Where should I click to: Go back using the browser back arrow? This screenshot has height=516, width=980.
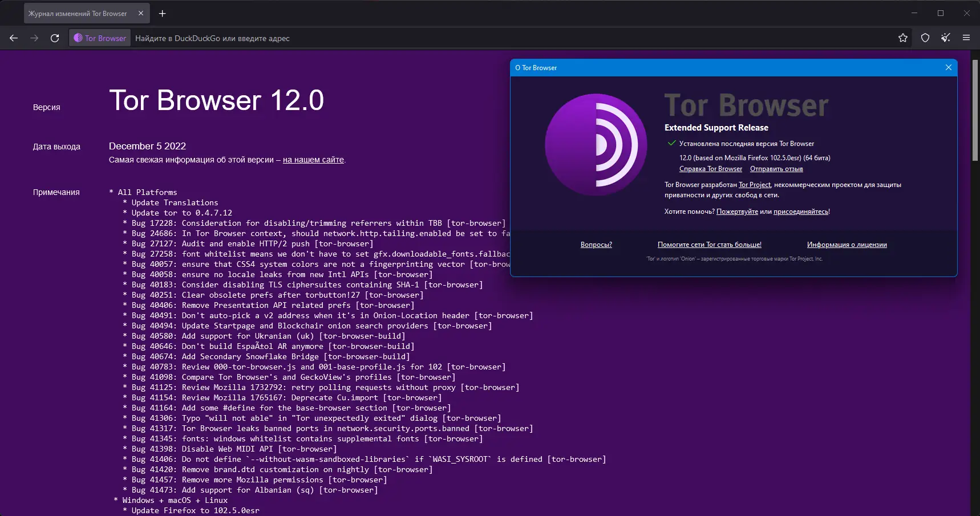click(14, 38)
